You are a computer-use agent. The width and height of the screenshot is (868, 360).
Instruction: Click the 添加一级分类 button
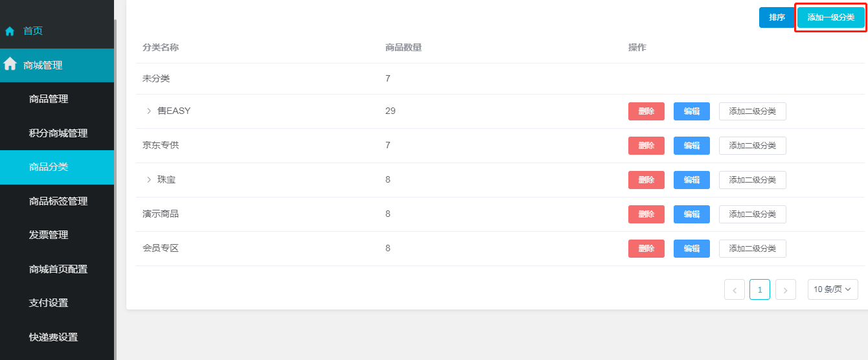pyautogui.click(x=830, y=17)
